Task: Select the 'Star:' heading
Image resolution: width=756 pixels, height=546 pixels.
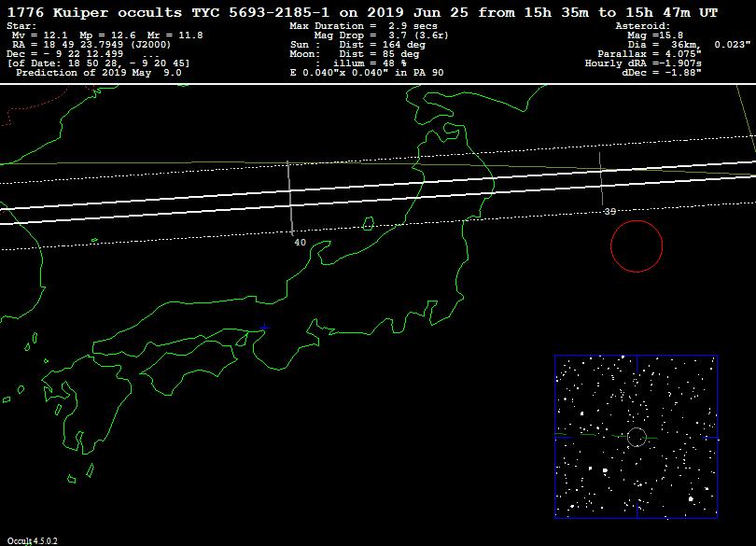Action: (x=21, y=26)
